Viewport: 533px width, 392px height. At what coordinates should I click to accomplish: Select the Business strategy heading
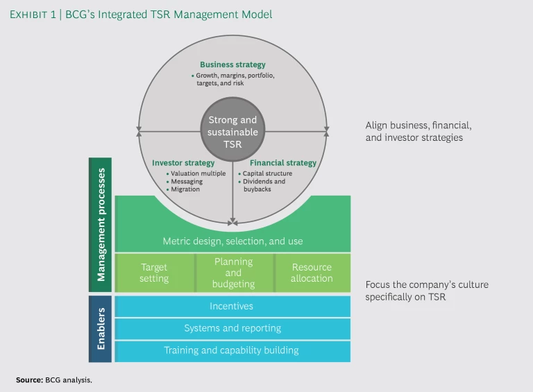click(x=232, y=65)
